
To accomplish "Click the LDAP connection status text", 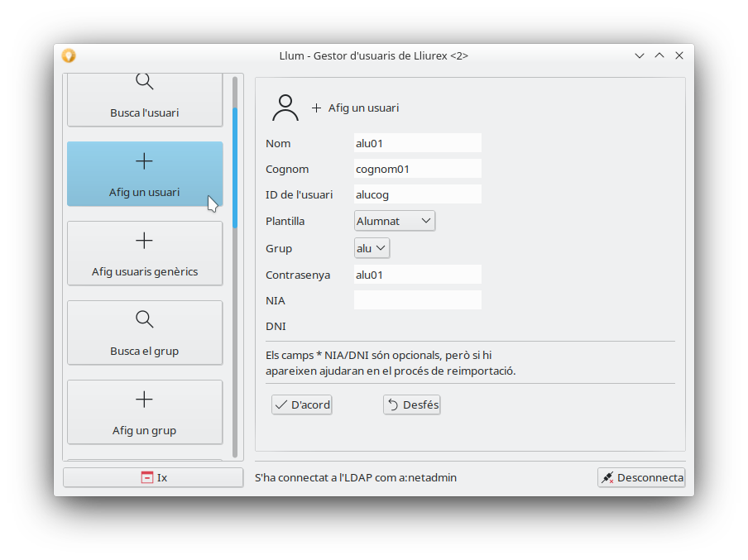I will click(356, 477).
